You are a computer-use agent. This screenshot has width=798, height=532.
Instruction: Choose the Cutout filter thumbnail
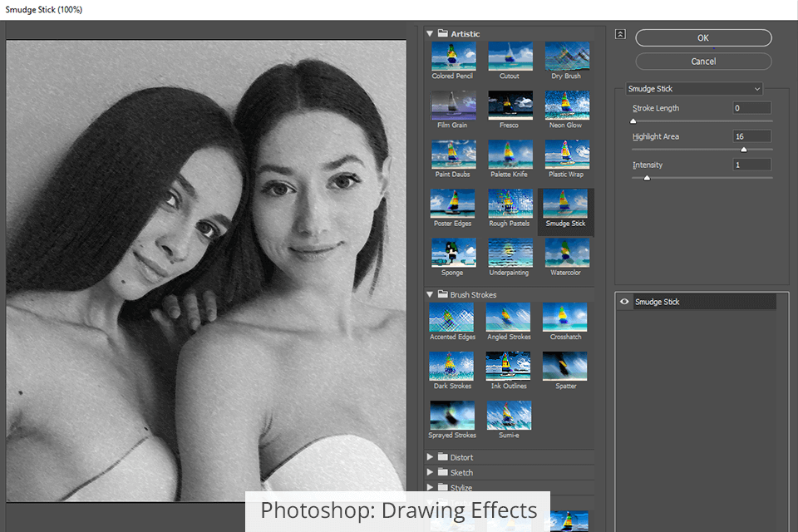[510, 56]
